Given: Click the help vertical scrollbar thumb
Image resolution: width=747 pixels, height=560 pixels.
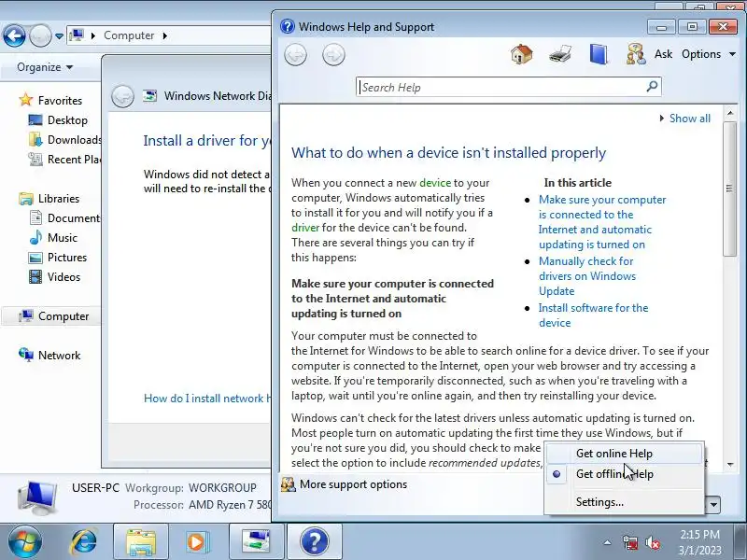Looking at the screenshot, I should (x=730, y=189).
